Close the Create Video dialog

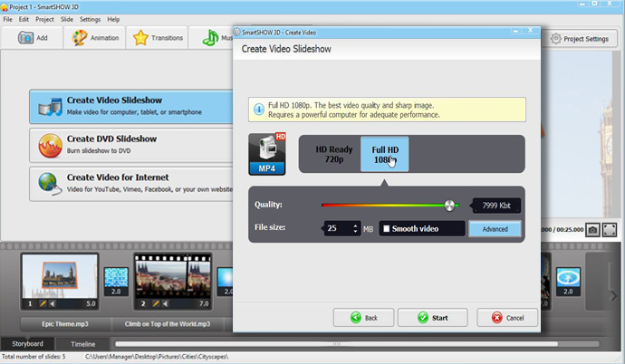531,31
